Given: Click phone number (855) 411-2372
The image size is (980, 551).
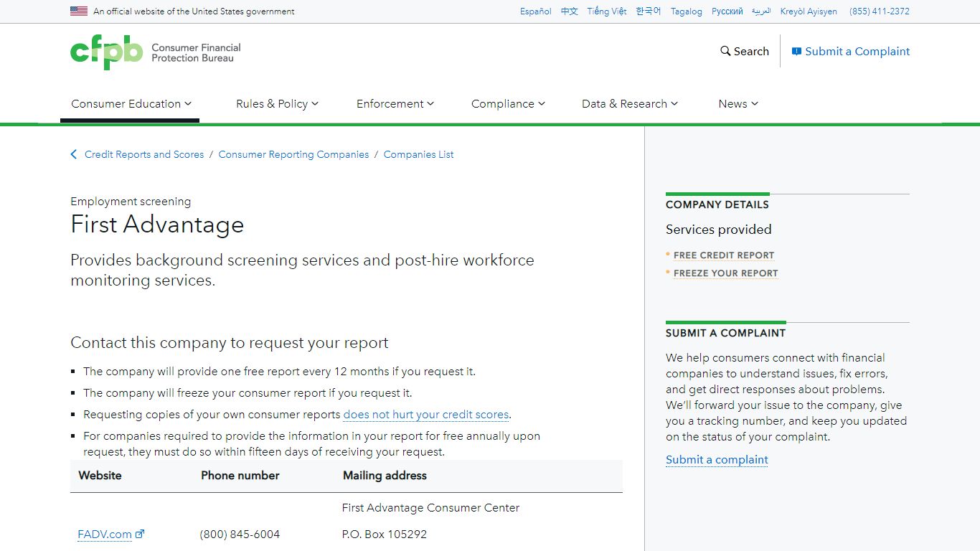Looking at the screenshot, I should (x=880, y=11).
